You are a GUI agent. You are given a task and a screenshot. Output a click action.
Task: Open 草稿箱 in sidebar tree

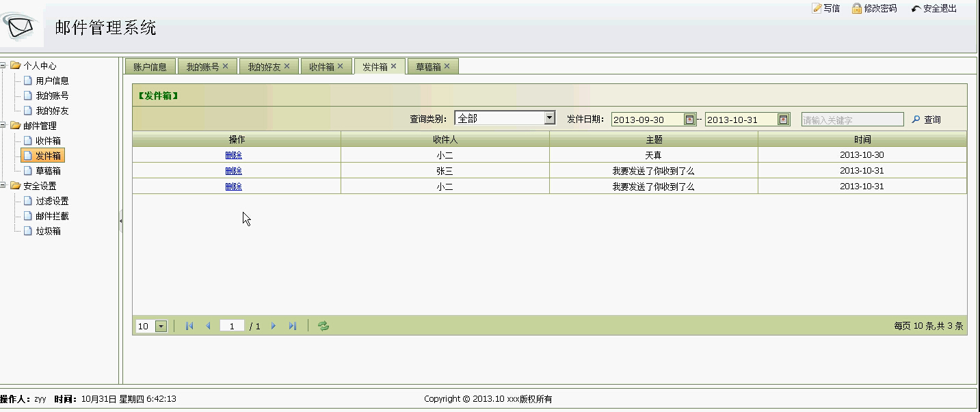(x=48, y=171)
